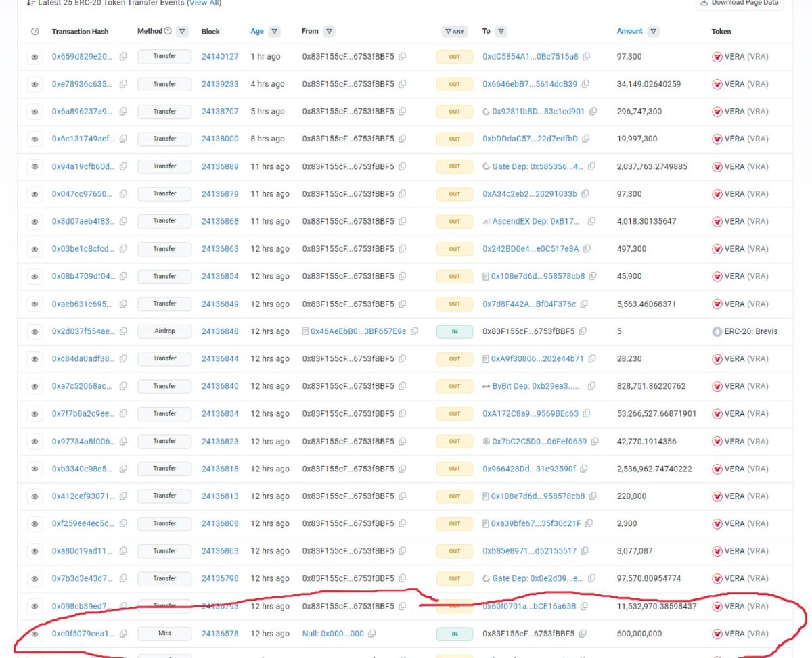Click OUT badge on block 24139233 row
The width and height of the screenshot is (812, 658).
click(x=455, y=85)
